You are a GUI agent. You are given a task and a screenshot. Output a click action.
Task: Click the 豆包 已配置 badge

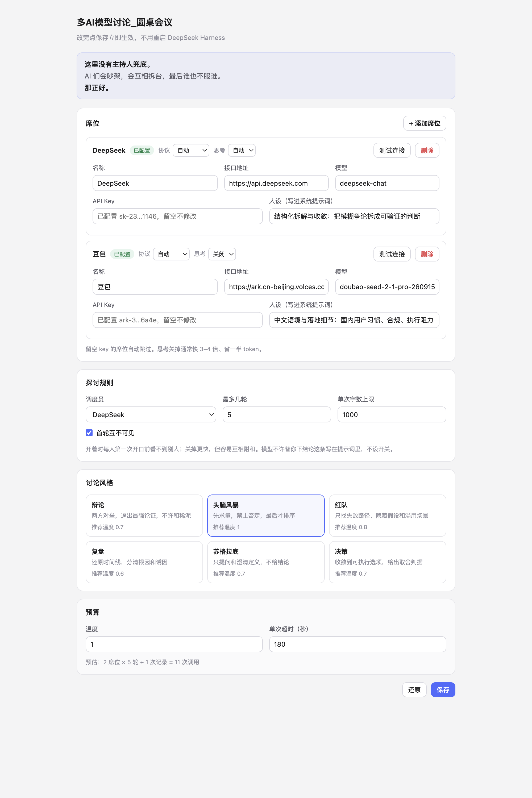122,254
